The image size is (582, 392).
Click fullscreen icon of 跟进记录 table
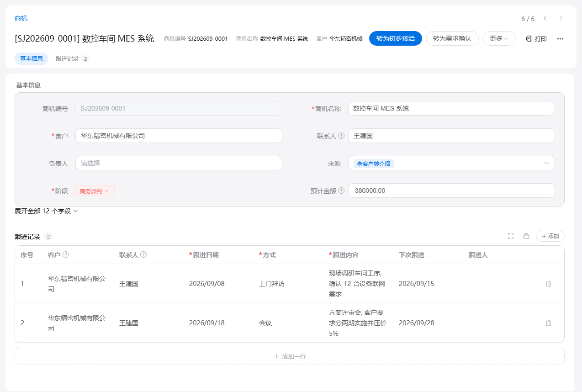click(x=511, y=236)
